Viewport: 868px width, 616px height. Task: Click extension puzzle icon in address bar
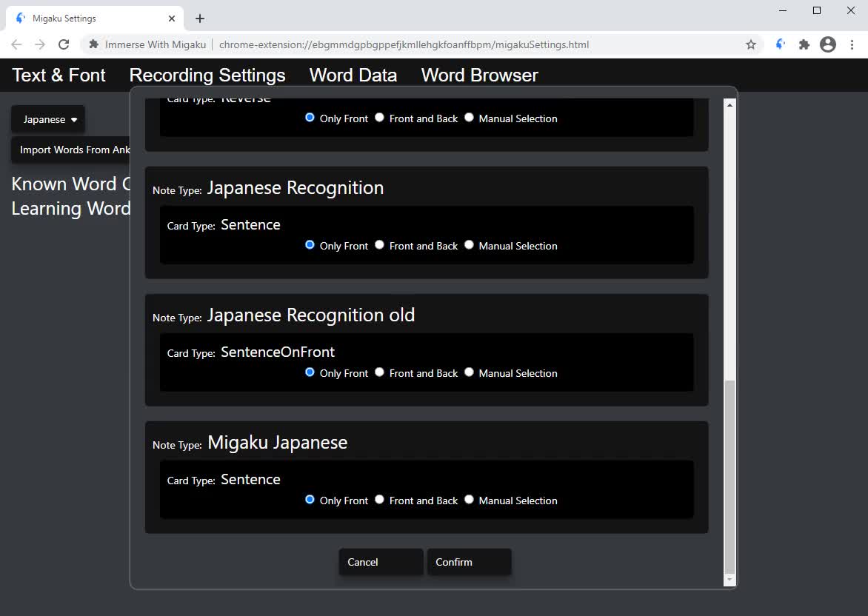pos(93,44)
